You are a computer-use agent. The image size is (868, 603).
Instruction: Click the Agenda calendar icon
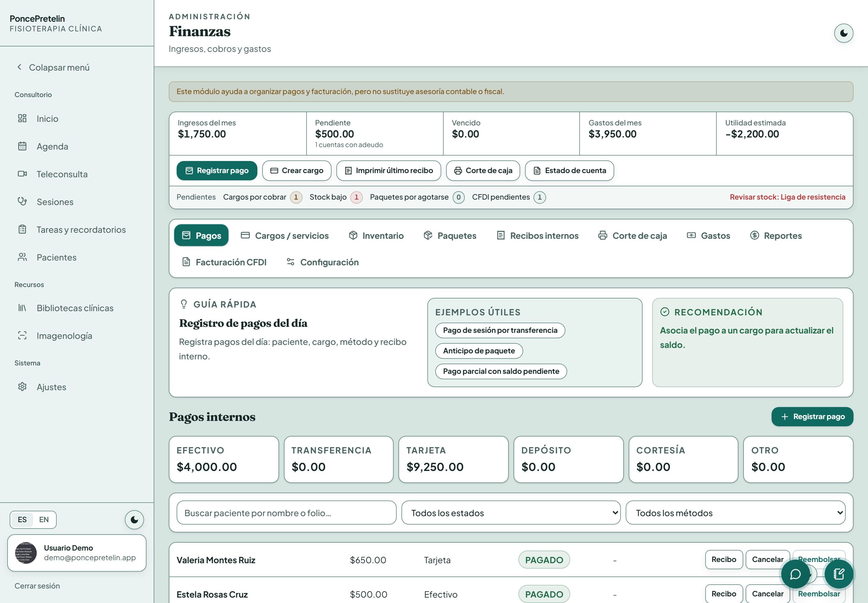22,146
